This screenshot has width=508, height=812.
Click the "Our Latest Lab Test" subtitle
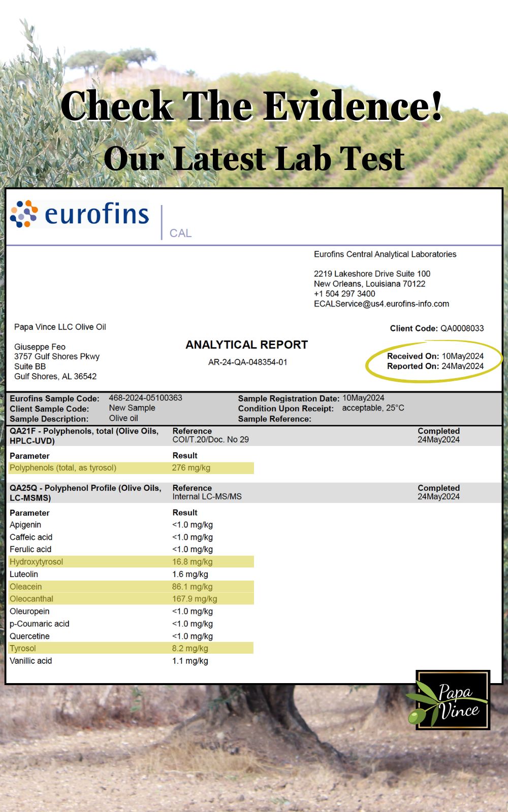point(254,158)
